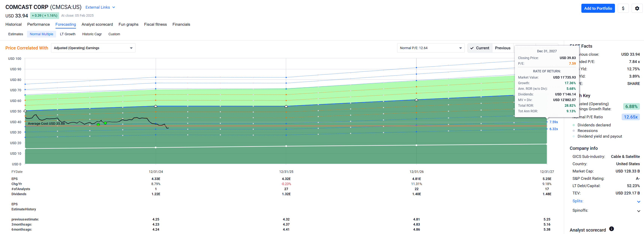
Task: Click the Market Cap USD 128.33 B value
Action: 627,171
